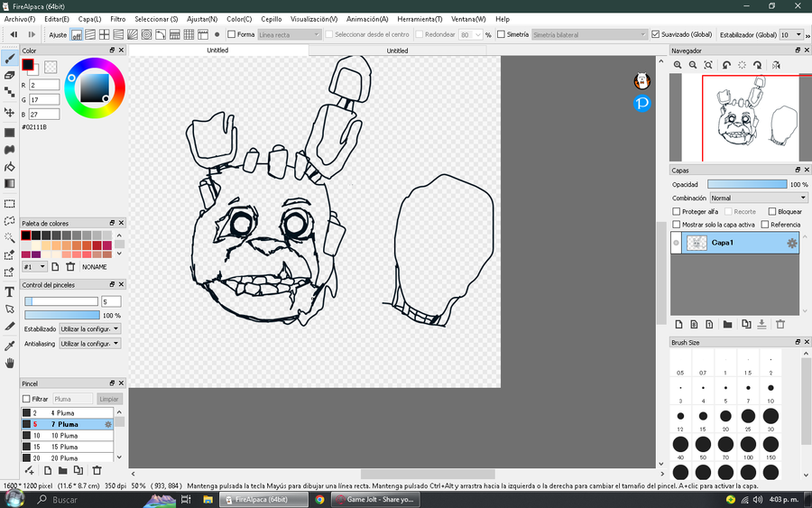Select the Magic Wand tool

coord(9,237)
